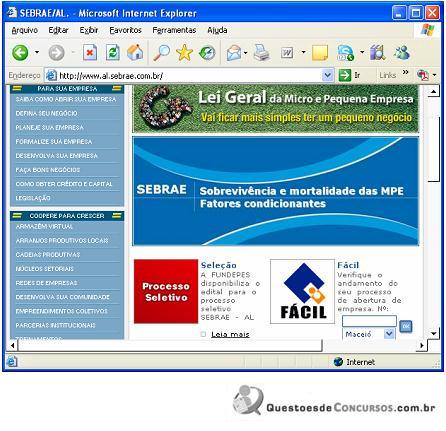Click the PDF toolbar icon
This screenshot has width=446, height=431.
click(423, 75)
